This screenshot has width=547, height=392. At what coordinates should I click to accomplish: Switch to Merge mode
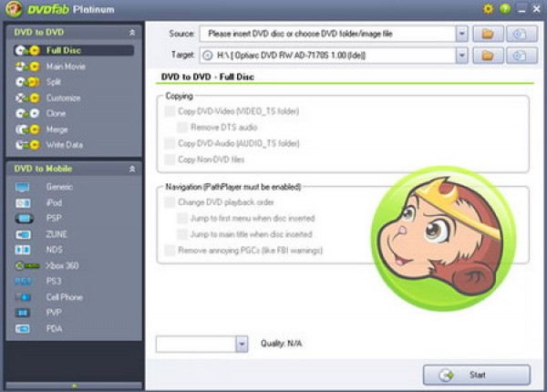[x=57, y=129]
